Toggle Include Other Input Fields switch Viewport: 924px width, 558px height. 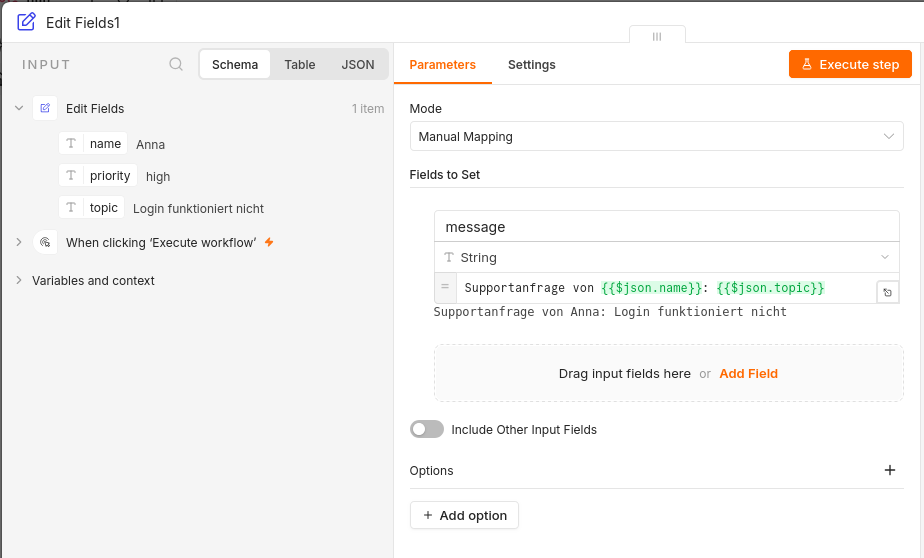point(427,429)
